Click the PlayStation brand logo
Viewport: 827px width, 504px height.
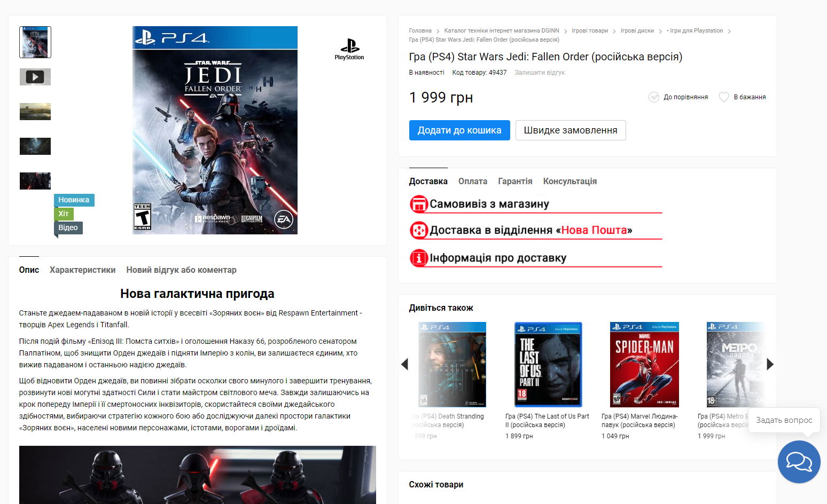349,49
